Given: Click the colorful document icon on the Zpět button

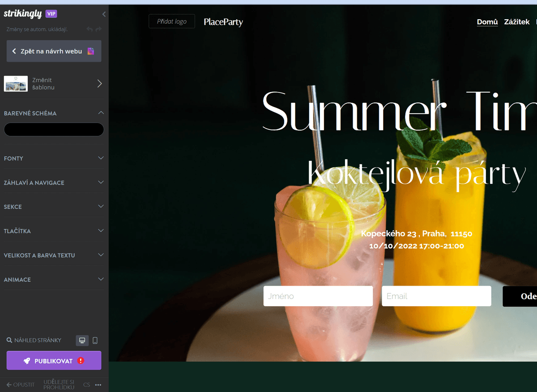Looking at the screenshot, I should point(91,51).
